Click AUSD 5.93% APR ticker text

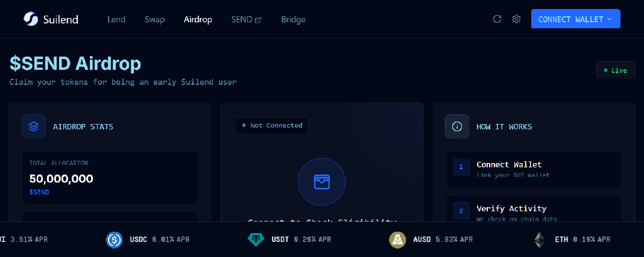tap(443, 240)
